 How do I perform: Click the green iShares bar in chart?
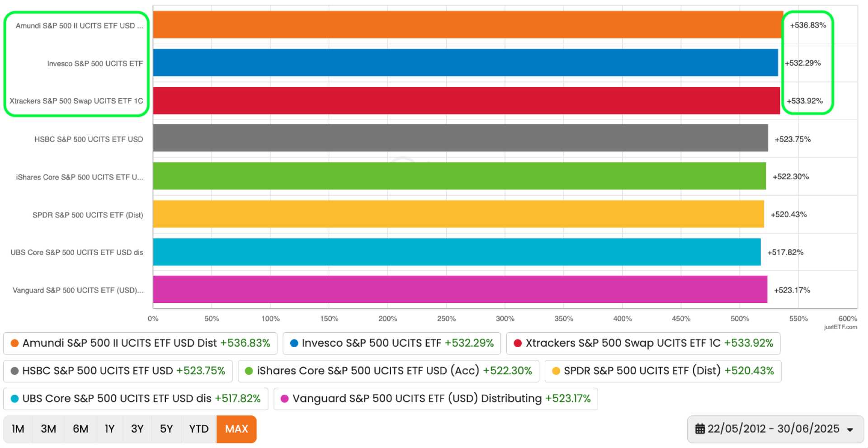(459, 176)
